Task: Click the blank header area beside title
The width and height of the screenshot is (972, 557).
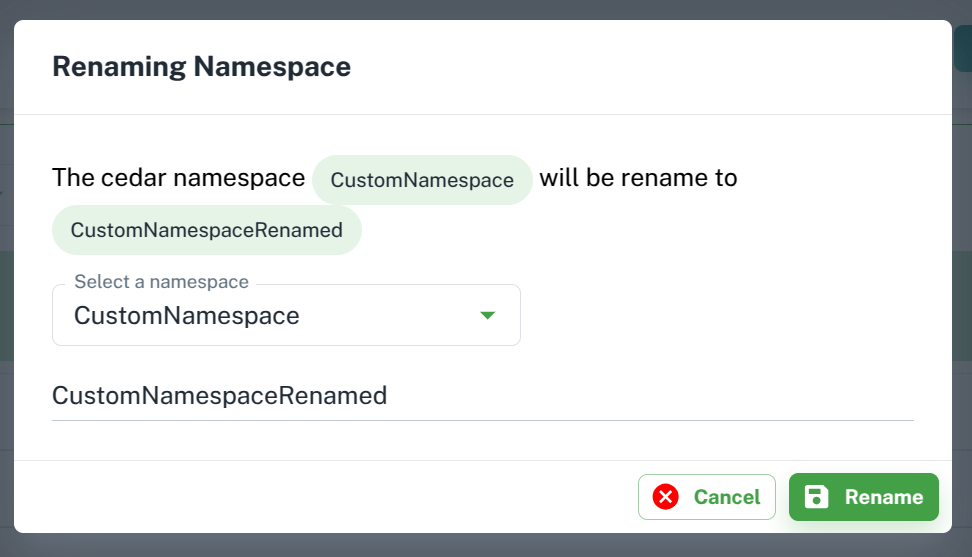Action: click(x=651, y=67)
